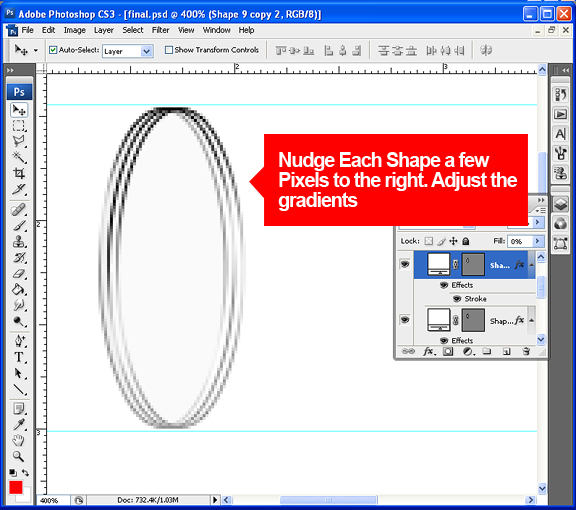
Task: Add a layer style via fx button
Action: point(429,351)
